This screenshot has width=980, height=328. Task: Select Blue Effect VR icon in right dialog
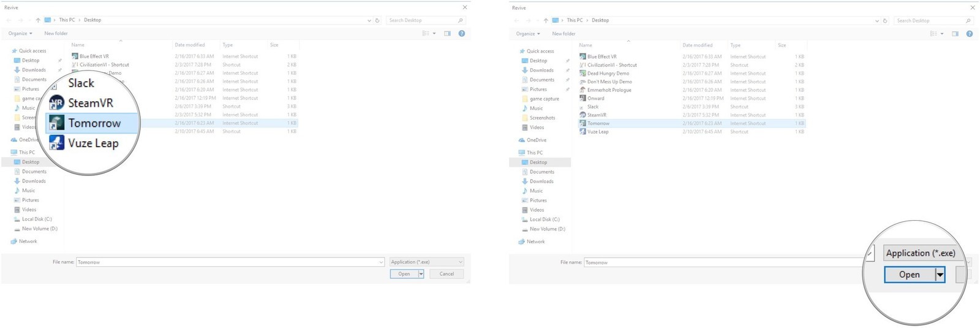(x=583, y=56)
